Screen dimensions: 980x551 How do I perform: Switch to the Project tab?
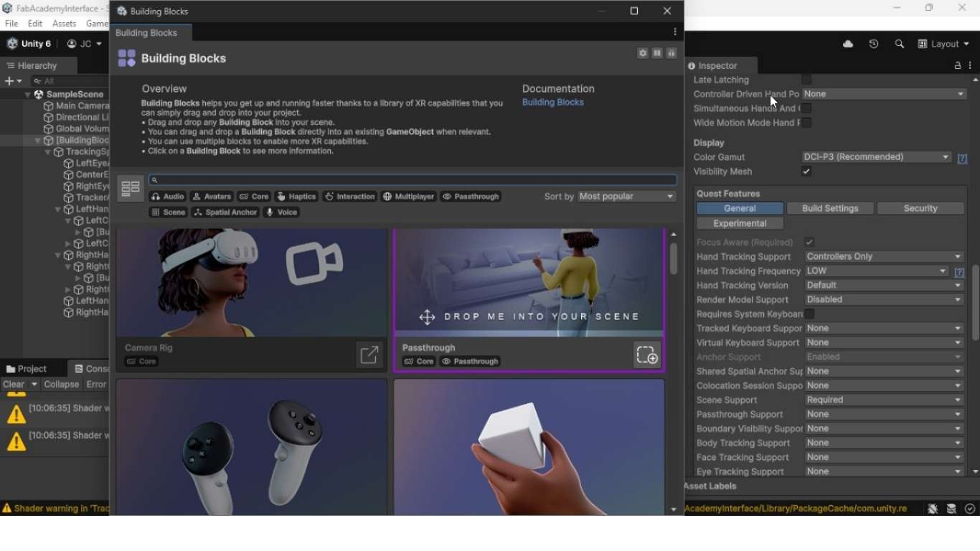point(27,369)
